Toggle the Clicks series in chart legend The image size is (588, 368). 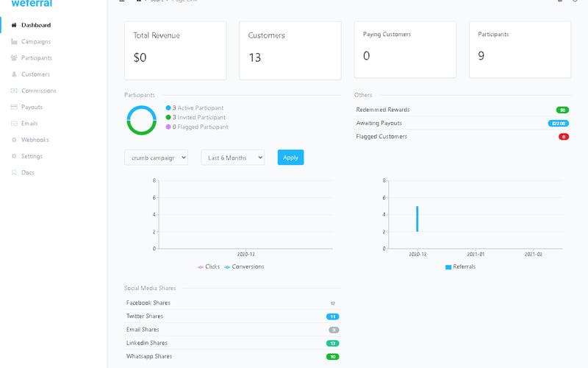[x=209, y=266]
